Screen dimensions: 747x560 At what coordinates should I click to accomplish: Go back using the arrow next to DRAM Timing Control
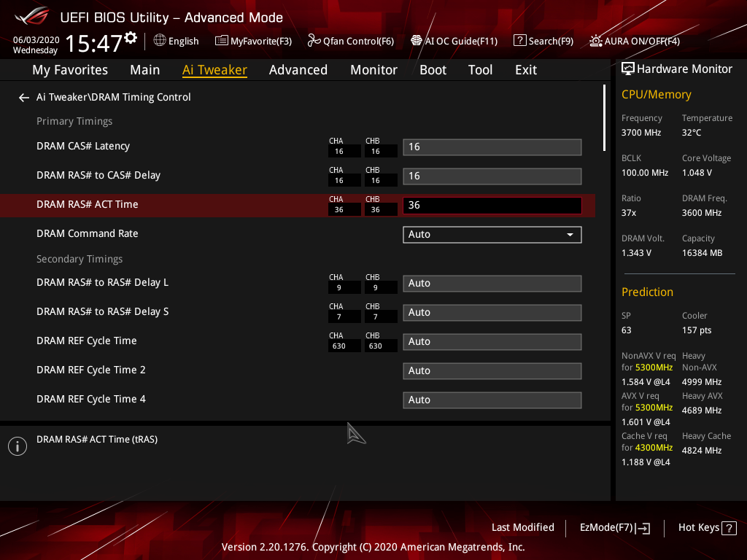click(x=23, y=96)
